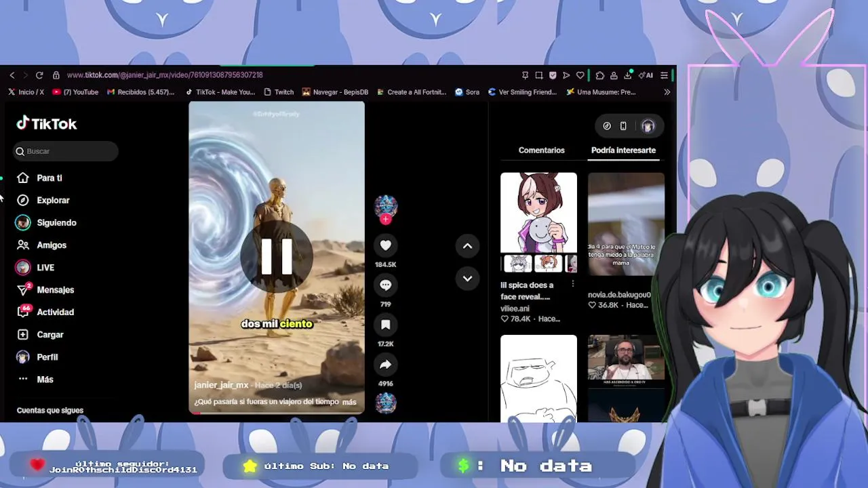This screenshot has width=868, height=488.
Task: Click the video progress bar
Action: coord(277,413)
